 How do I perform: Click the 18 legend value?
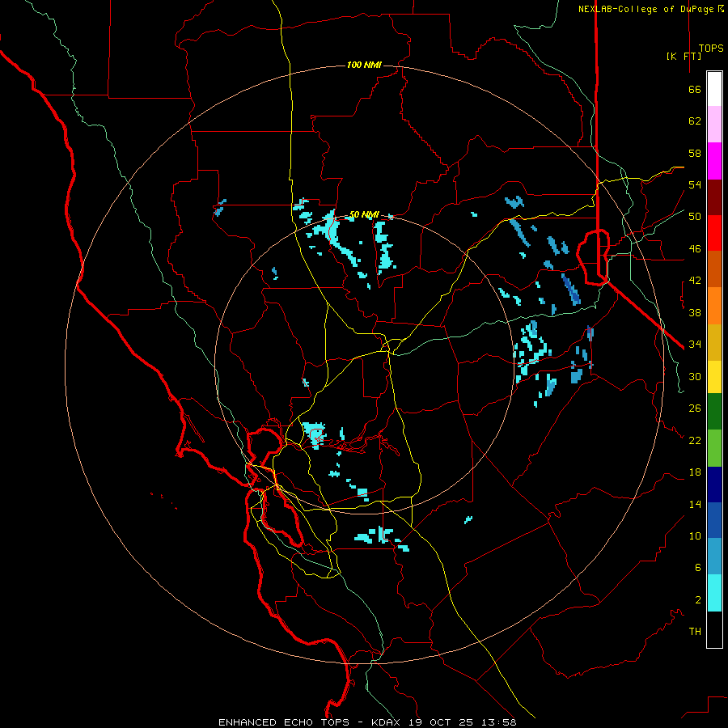click(x=695, y=472)
